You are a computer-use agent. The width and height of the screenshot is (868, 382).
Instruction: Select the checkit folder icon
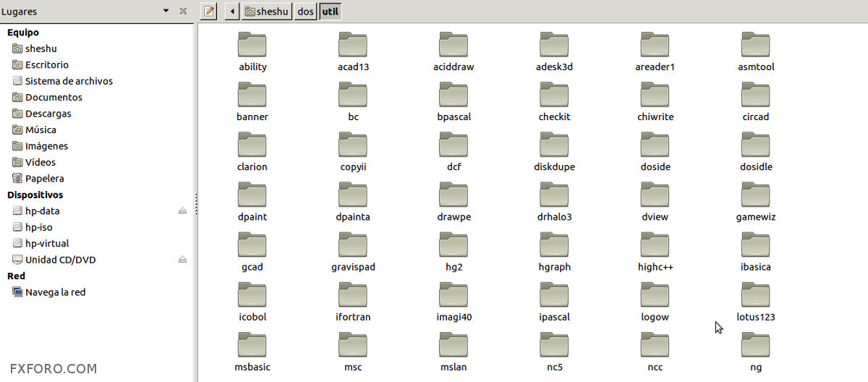point(554,95)
